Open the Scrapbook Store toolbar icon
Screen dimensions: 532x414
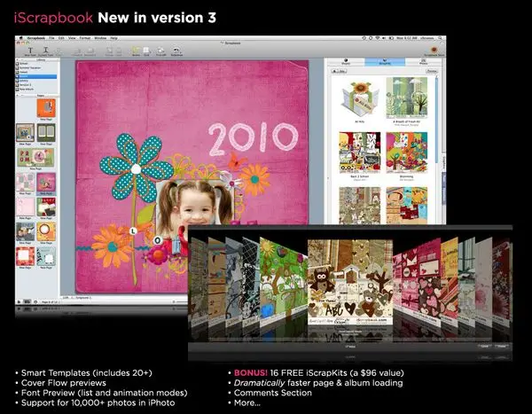434,51
